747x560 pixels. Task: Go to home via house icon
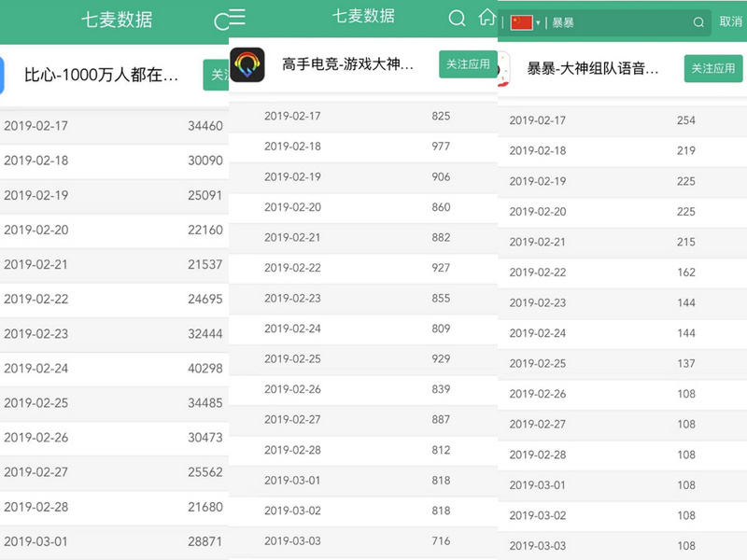(x=486, y=18)
